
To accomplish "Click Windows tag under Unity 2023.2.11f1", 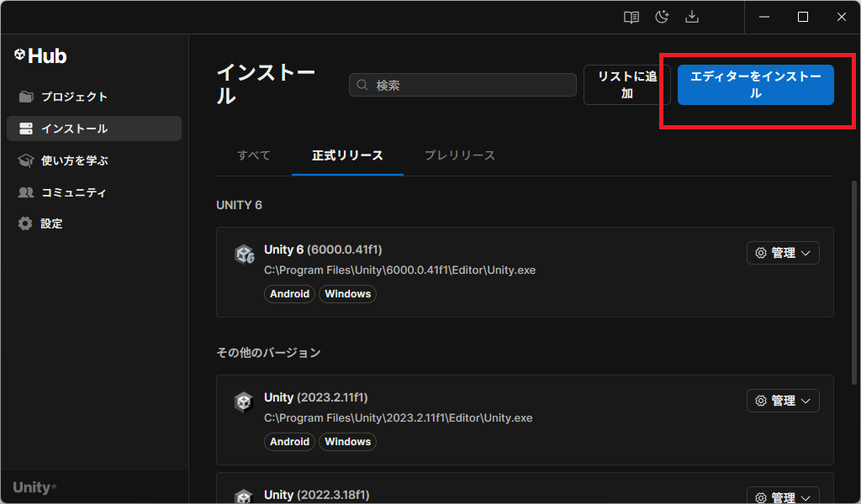I will pyautogui.click(x=347, y=442).
